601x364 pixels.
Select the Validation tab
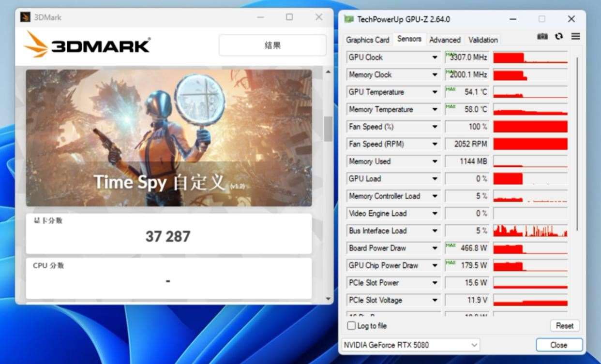(x=482, y=40)
